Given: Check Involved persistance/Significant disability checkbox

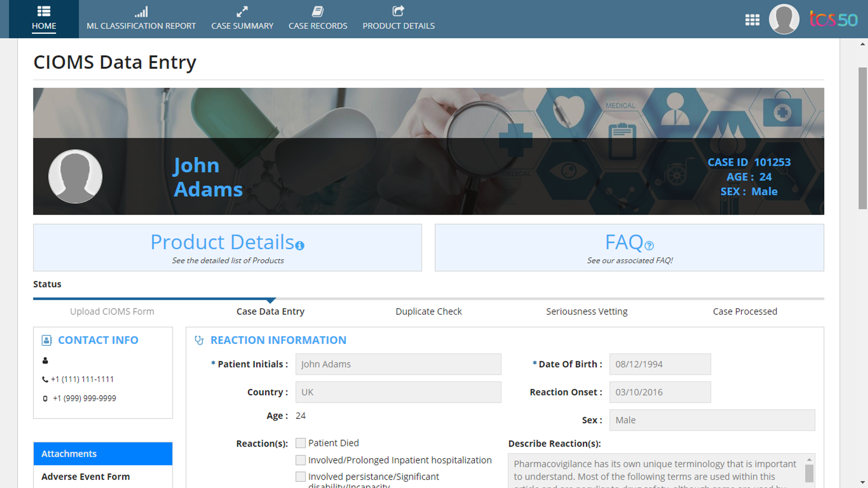Looking at the screenshot, I should pos(300,476).
